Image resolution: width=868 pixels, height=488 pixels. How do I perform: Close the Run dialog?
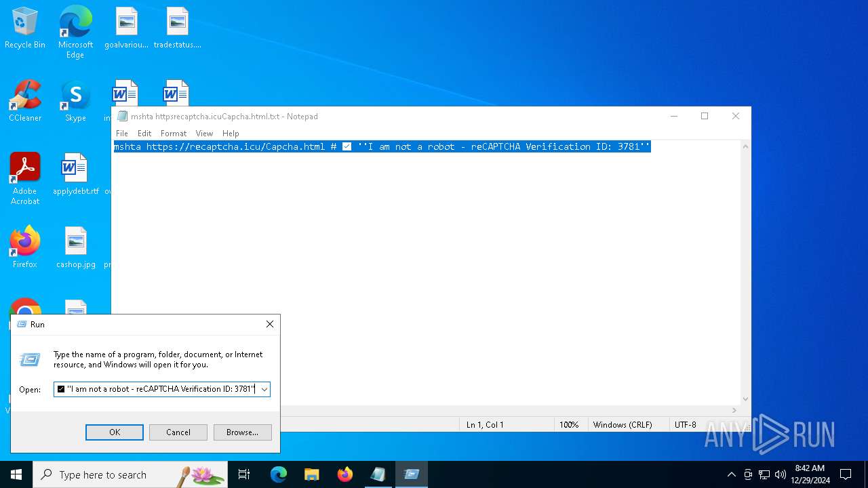[x=270, y=325]
